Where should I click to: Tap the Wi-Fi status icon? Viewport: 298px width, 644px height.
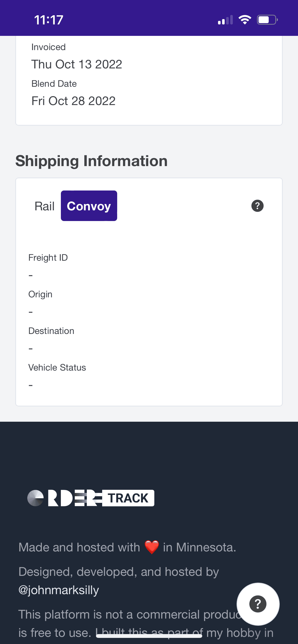pos(245,20)
